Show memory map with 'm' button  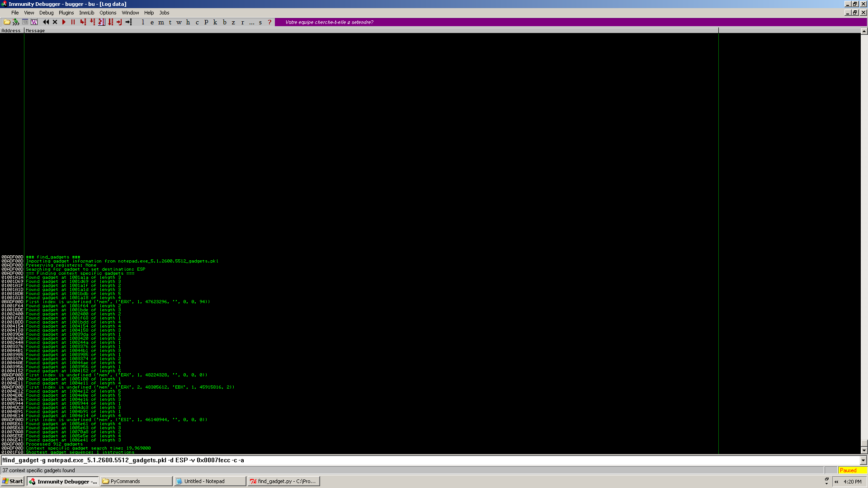pyautogui.click(x=161, y=22)
